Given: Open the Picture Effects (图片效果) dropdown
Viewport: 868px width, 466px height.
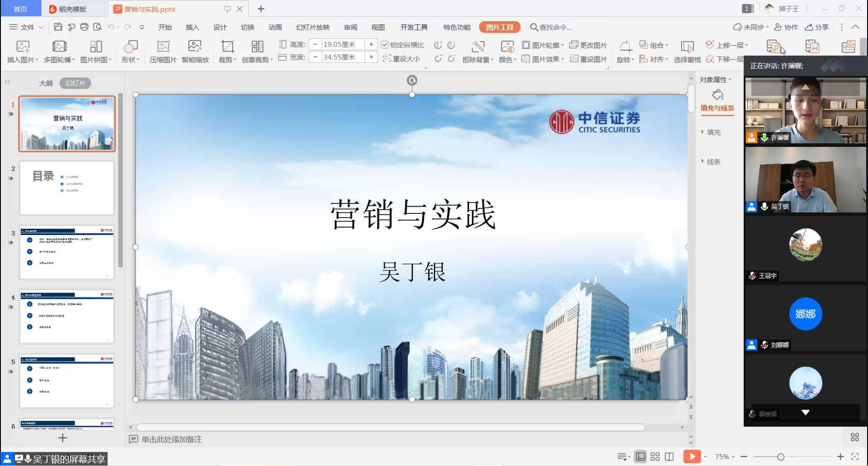Looking at the screenshot, I should [543, 59].
